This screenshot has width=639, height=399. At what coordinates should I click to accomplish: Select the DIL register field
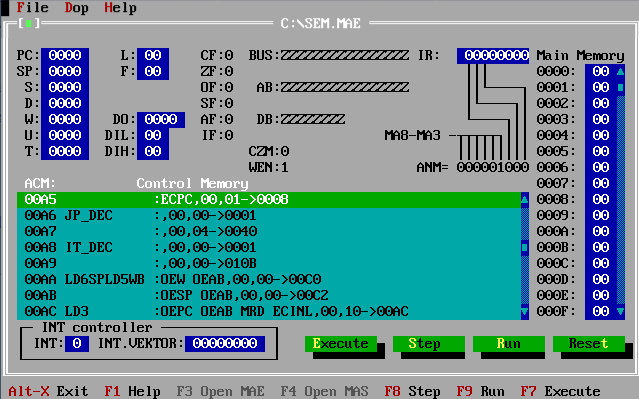153,135
